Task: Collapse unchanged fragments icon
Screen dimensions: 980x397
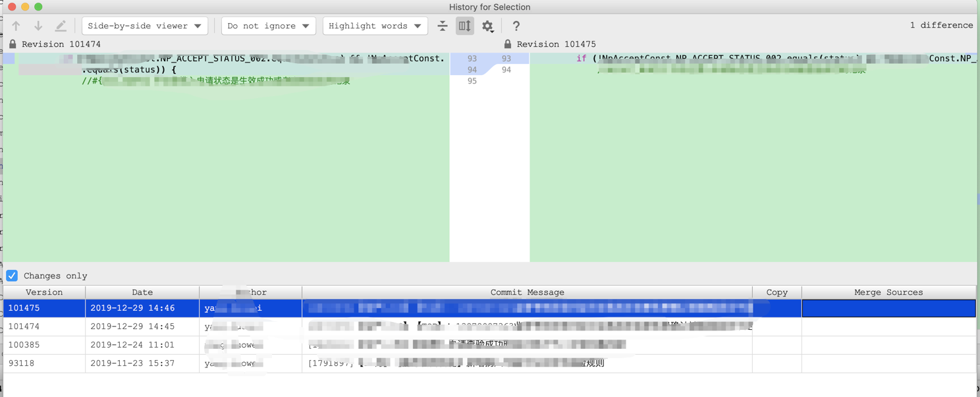Action: point(443,26)
